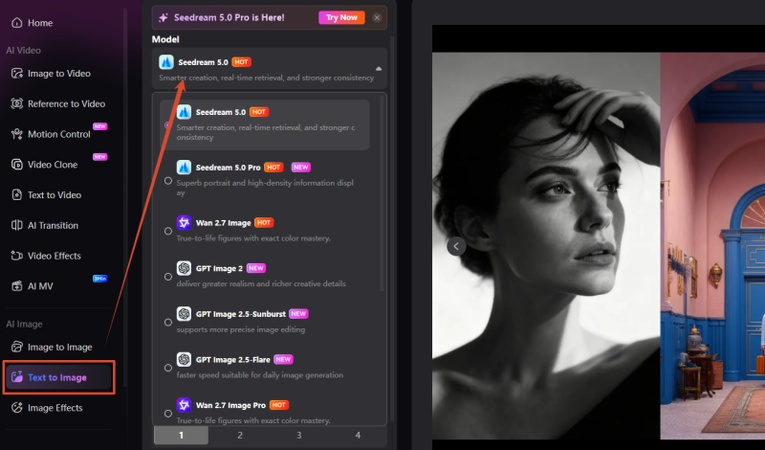Select the GPT Image 2 radio button
Image resolution: width=765 pixels, height=450 pixels.
[x=168, y=277]
